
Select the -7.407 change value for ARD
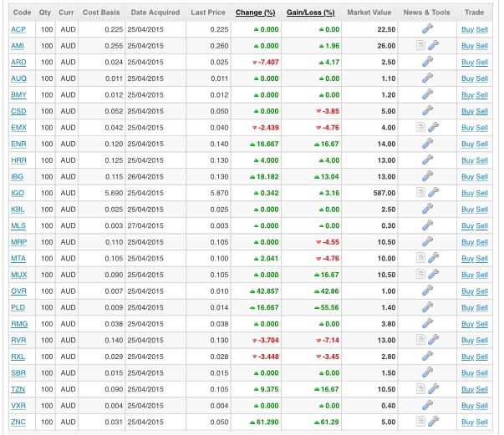(x=268, y=63)
